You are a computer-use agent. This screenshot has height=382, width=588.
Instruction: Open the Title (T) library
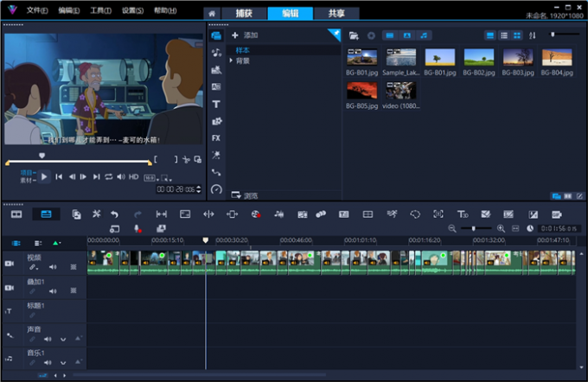(x=216, y=104)
